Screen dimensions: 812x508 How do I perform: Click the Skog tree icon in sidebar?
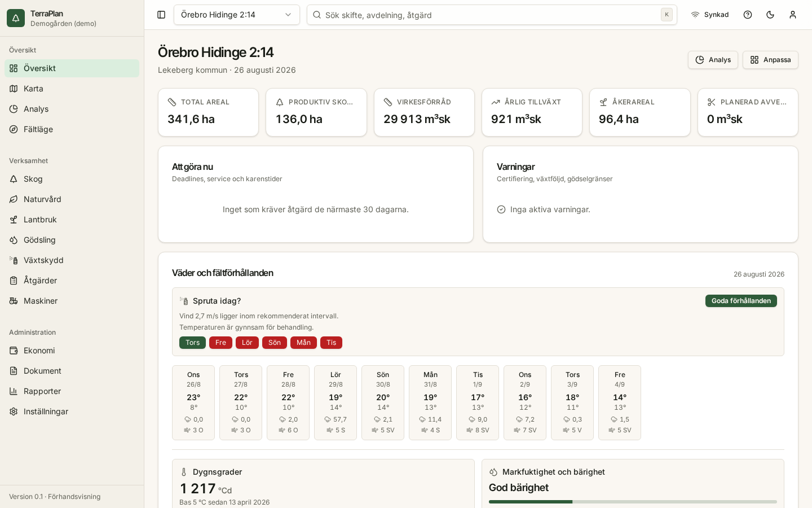(14, 179)
